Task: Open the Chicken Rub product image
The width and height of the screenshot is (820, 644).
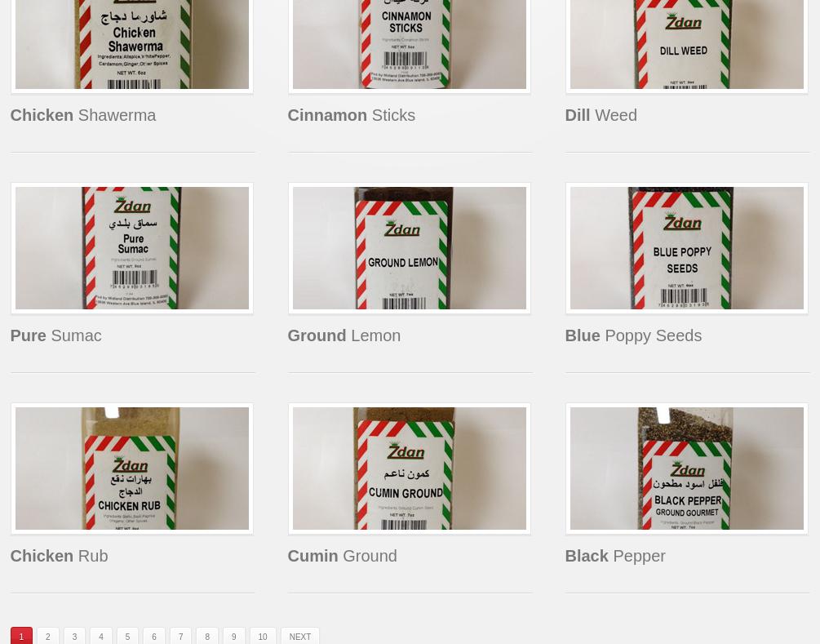Action: coord(132,469)
